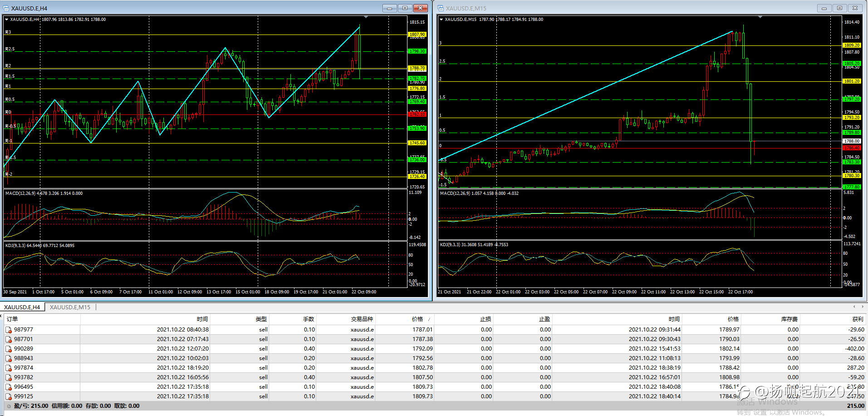Switch to the XAUUSD.E,H4 tab
Screen dimensions: 868x416
point(22,307)
